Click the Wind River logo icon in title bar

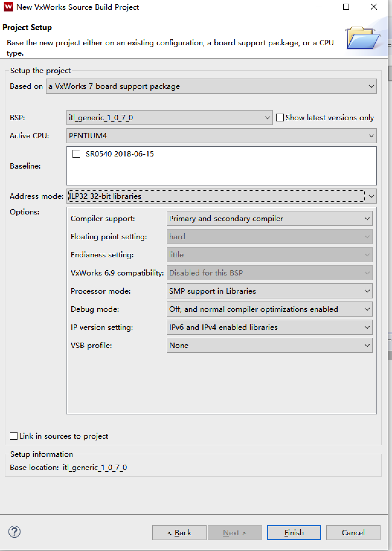point(8,7)
